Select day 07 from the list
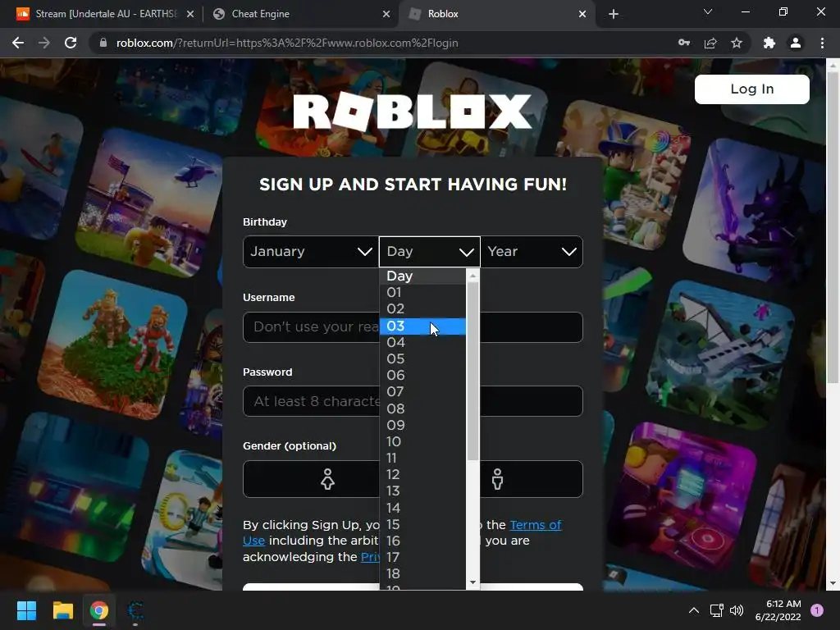840x630 pixels. coord(422,392)
